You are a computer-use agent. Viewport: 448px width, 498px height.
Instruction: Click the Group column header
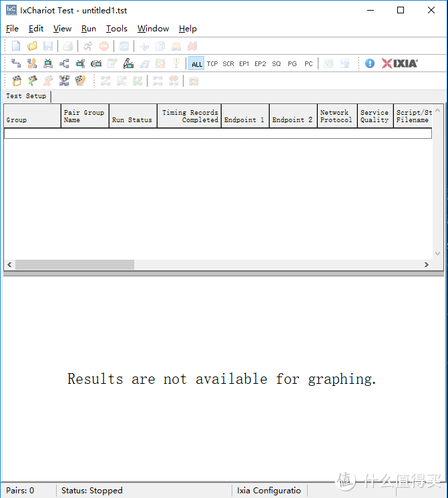coord(33,116)
